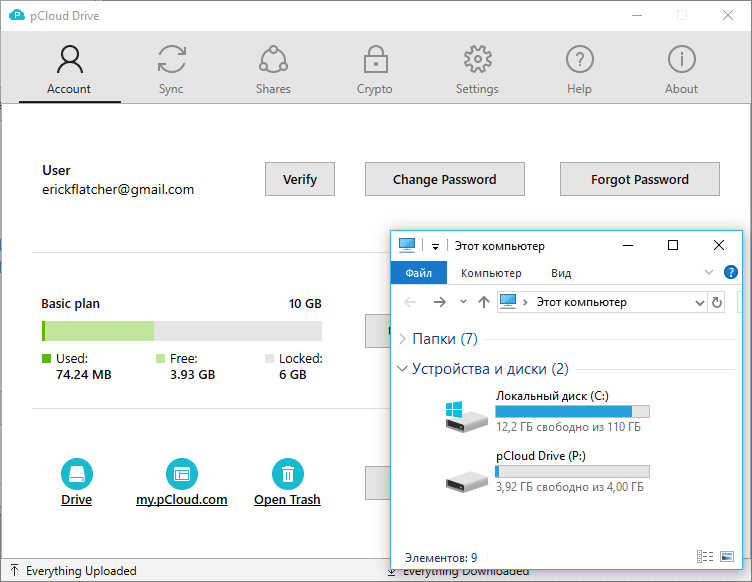Open the Shares tab
The height and width of the screenshot is (582, 752).
point(273,70)
